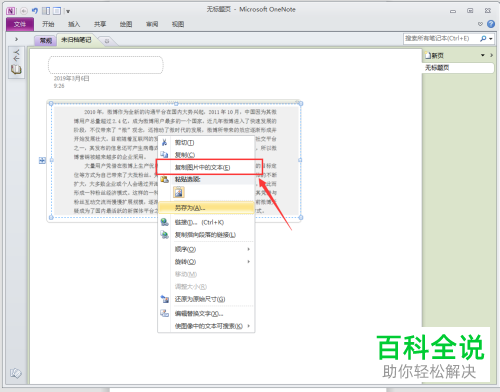This screenshot has width=500, height=392.
Task: Click the page time 9:26
Action: click(59, 86)
